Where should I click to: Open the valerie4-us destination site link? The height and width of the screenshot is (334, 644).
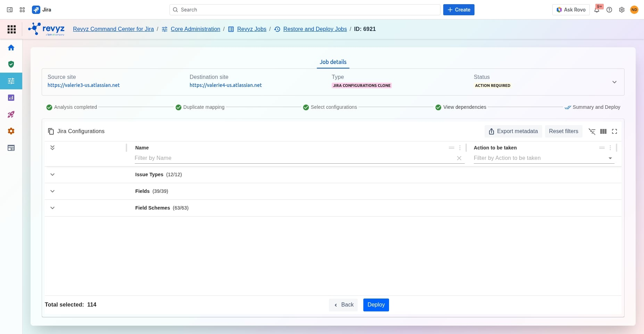click(x=226, y=85)
